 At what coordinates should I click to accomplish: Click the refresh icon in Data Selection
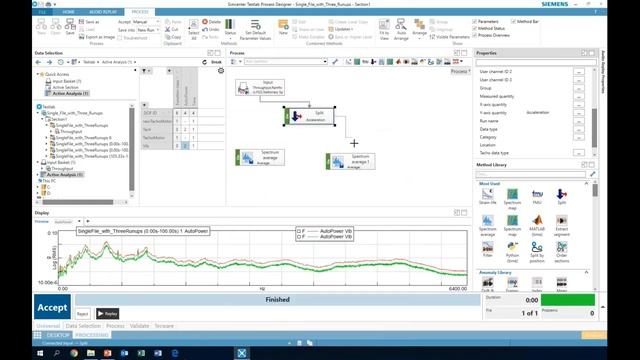[204, 62]
